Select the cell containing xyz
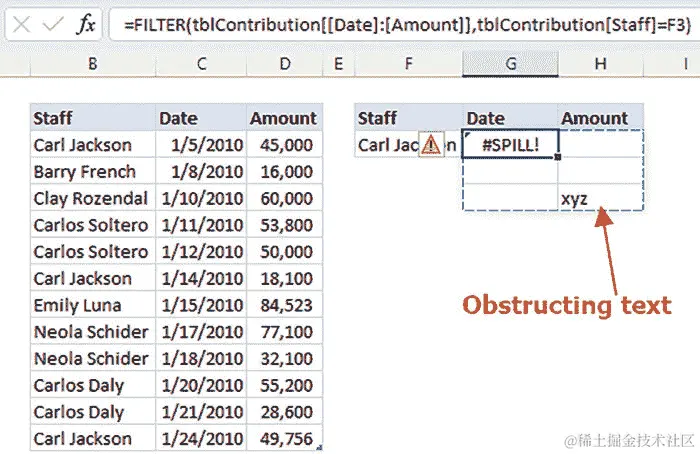 click(x=600, y=198)
